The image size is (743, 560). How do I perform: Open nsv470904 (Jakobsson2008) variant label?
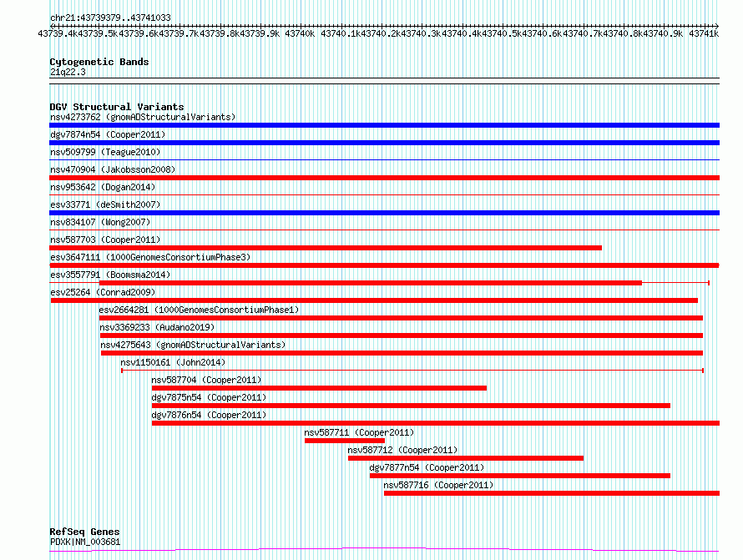click(113, 169)
